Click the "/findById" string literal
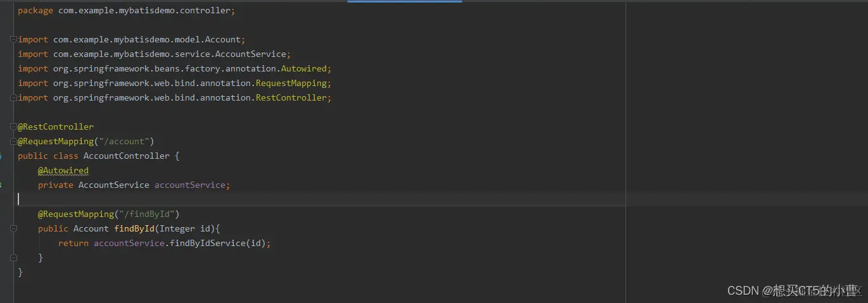868x303 pixels. (x=146, y=214)
